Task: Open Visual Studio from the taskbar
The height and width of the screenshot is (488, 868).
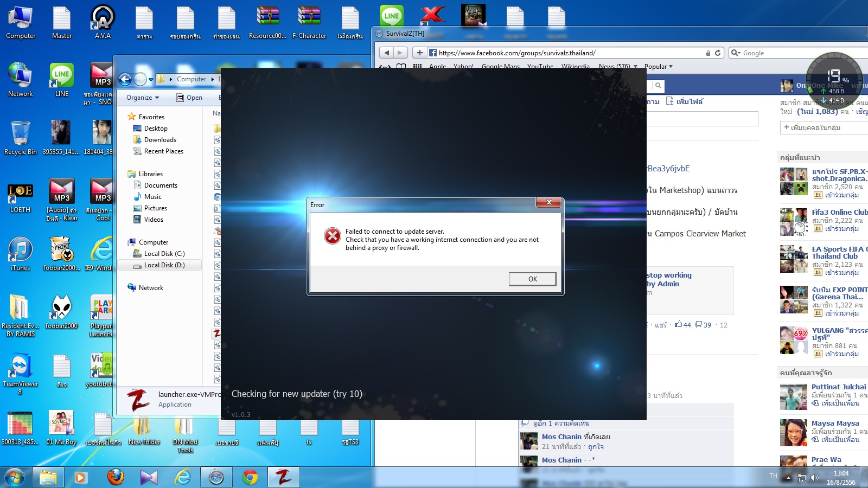Action: tap(149, 477)
